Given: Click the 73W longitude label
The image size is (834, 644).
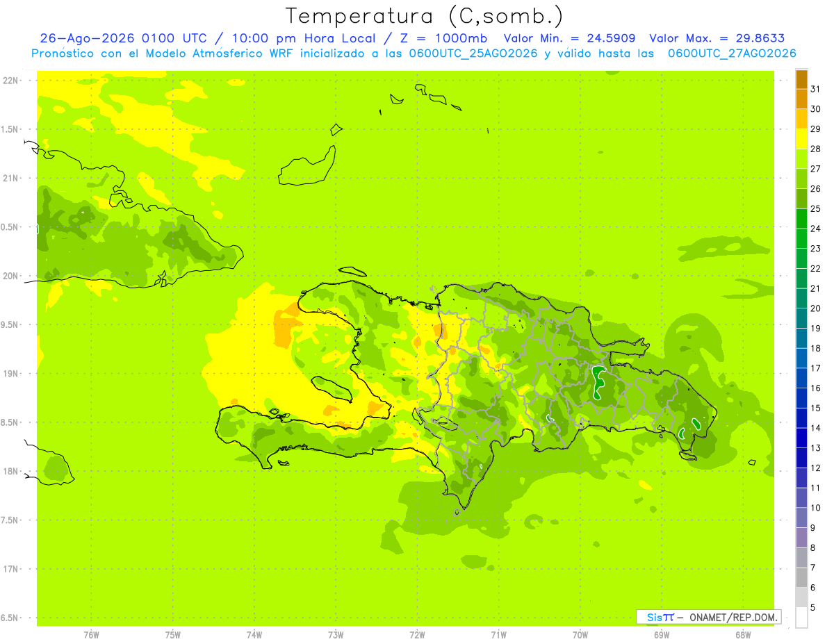Looking at the screenshot, I should 336,635.
